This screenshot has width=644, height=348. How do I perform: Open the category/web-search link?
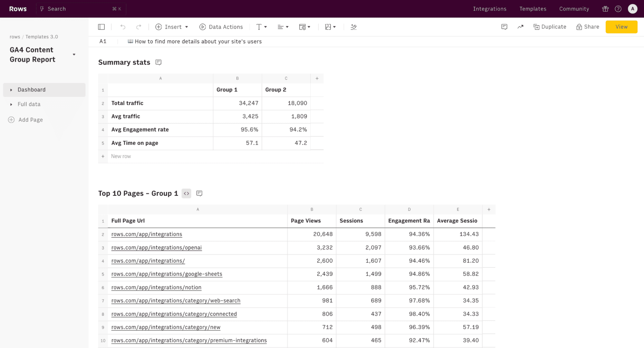pos(176,301)
